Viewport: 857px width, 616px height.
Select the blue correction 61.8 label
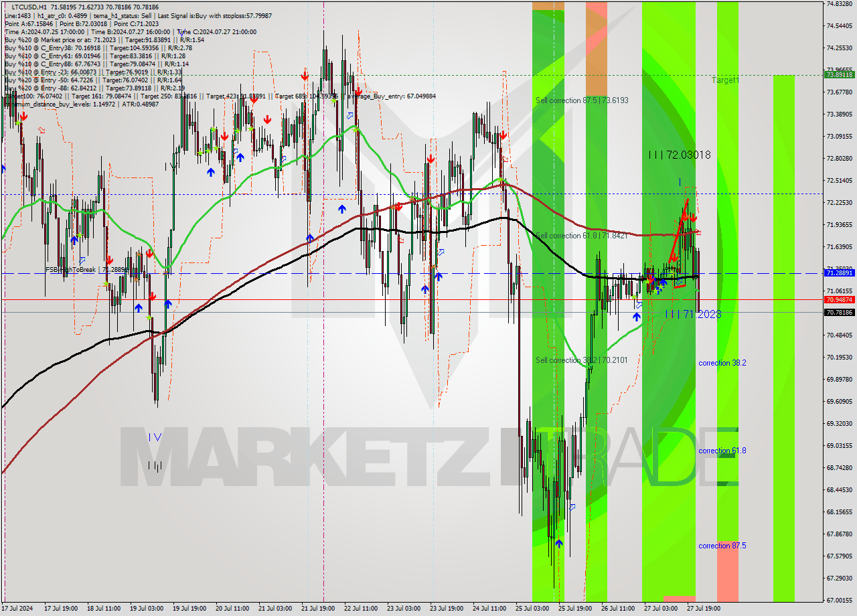pyautogui.click(x=722, y=451)
